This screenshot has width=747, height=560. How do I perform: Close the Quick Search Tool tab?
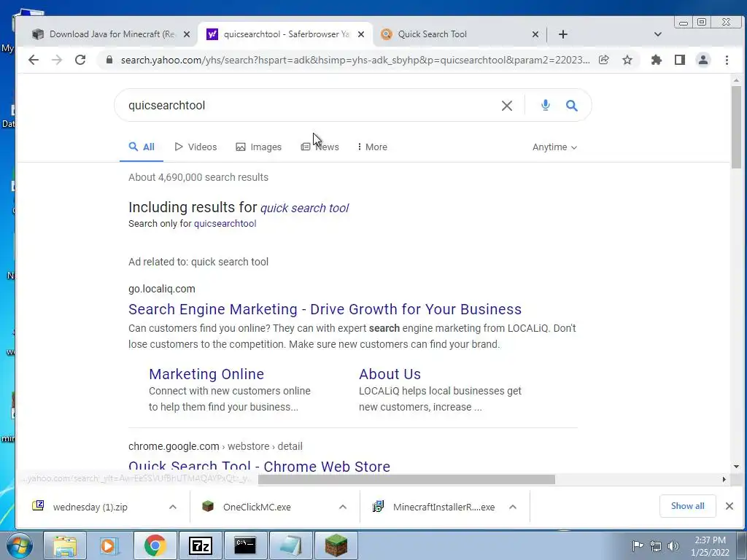(535, 34)
